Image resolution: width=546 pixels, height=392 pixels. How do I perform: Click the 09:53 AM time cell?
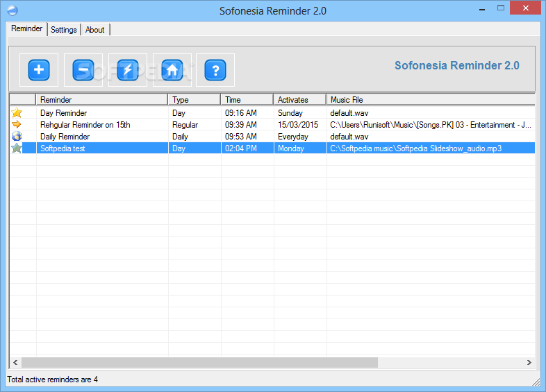[x=240, y=137]
